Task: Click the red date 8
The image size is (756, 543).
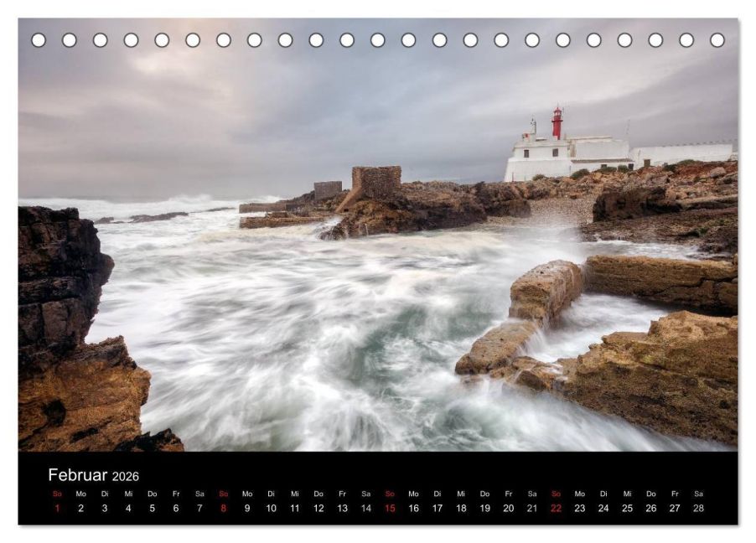Action: point(223,506)
